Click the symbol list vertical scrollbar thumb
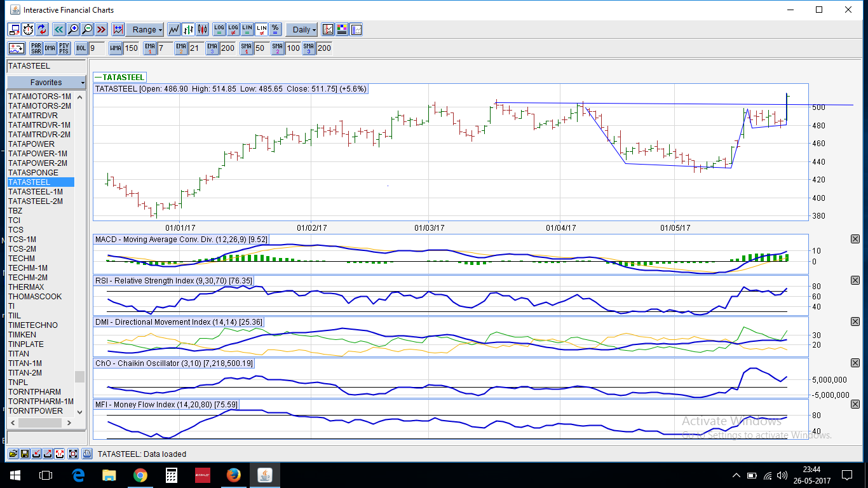868x488 pixels. [79, 377]
